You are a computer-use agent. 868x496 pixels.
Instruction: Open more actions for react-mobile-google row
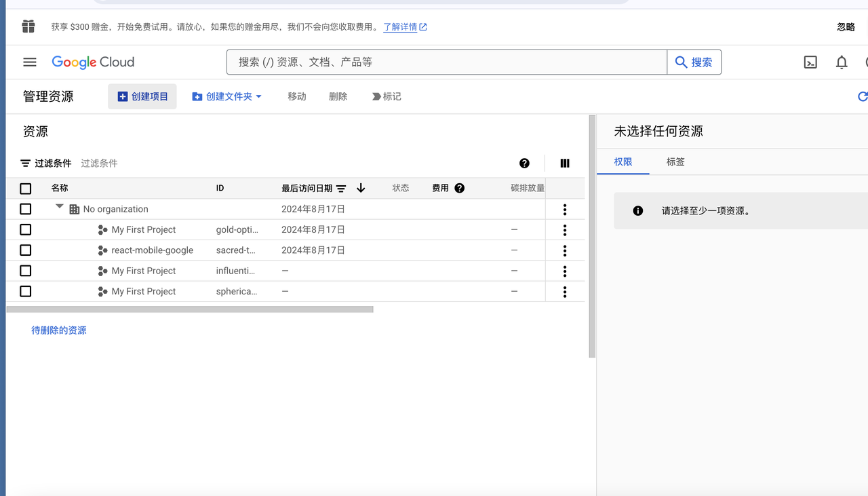point(565,250)
